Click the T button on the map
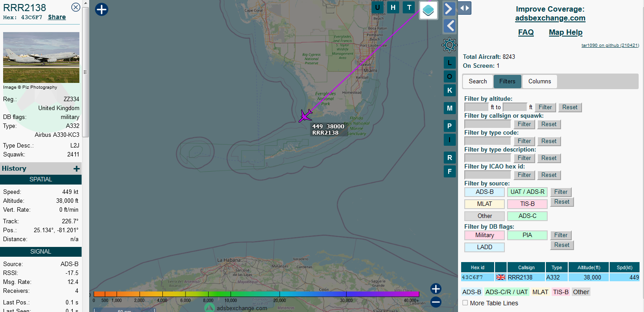The height and width of the screenshot is (312, 644). coord(409,7)
